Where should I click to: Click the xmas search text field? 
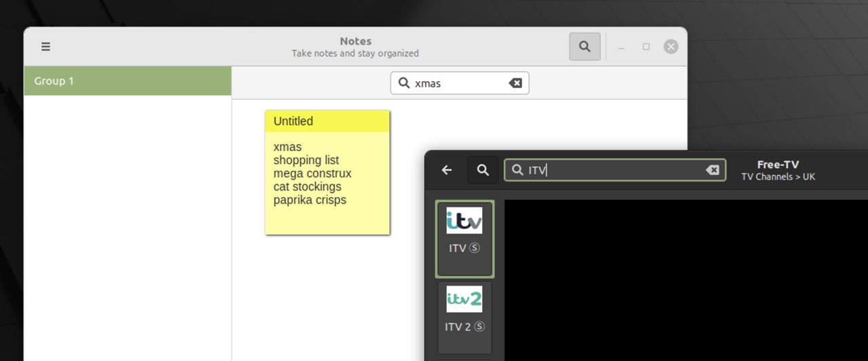pos(459,83)
